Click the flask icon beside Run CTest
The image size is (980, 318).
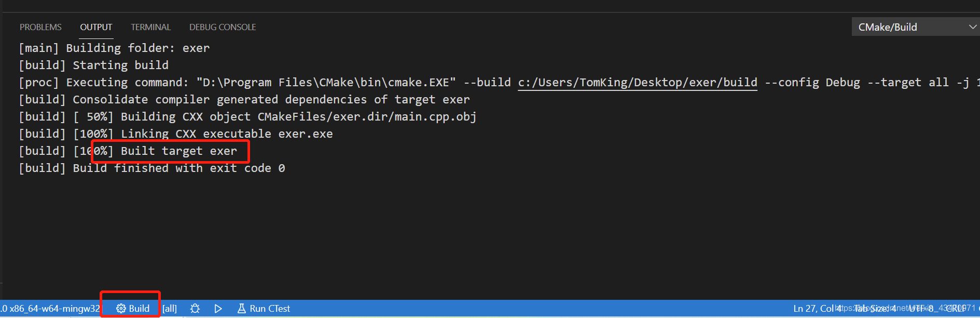(x=242, y=308)
